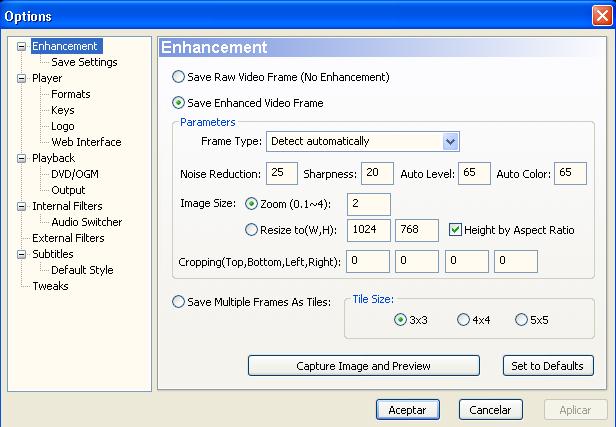Viewport: 616px width, 427px height.
Task: Select Save Multiple Frames As Tiles
Action: pyautogui.click(x=178, y=302)
